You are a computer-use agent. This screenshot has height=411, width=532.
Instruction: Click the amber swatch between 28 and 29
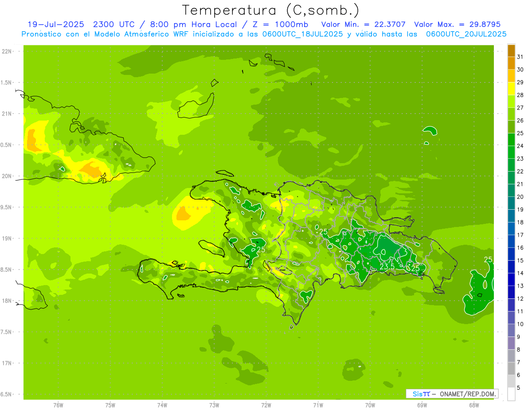[x=511, y=89]
